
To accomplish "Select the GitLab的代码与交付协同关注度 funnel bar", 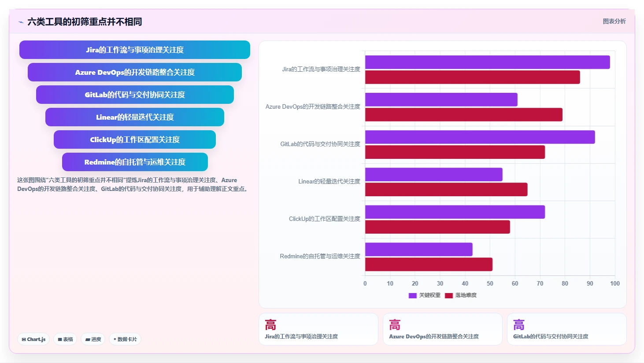I will tap(135, 95).
